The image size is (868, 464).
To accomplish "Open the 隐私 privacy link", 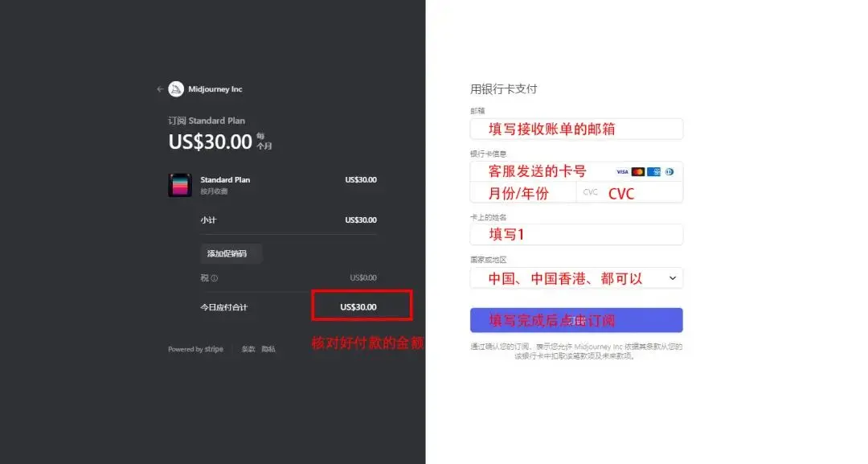I will 268,349.
